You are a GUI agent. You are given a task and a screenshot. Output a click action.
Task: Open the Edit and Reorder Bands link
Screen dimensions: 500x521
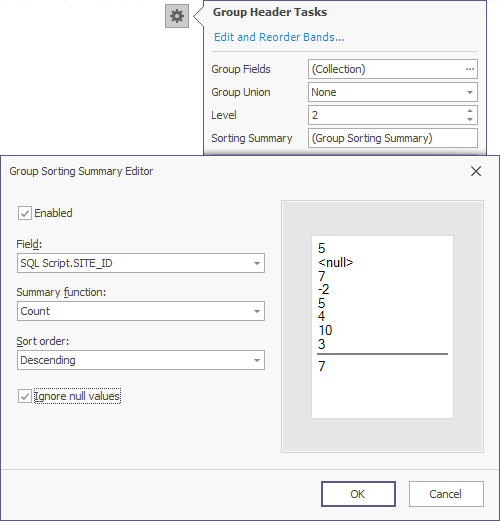coord(279,37)
